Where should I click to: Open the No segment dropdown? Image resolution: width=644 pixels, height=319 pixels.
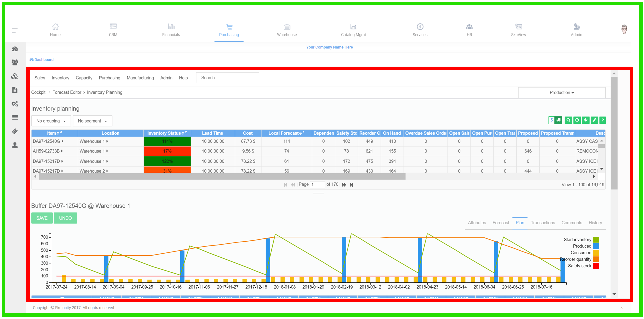pos(92,121)
